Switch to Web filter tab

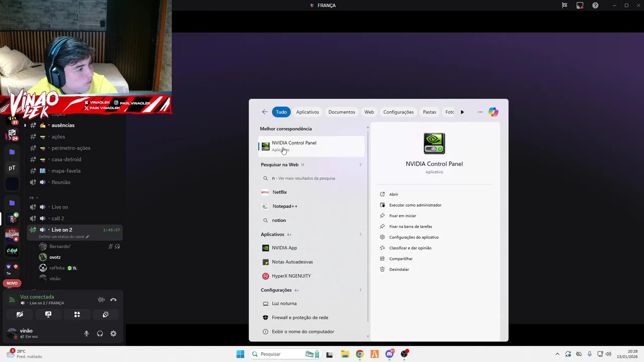click(369, 112)
